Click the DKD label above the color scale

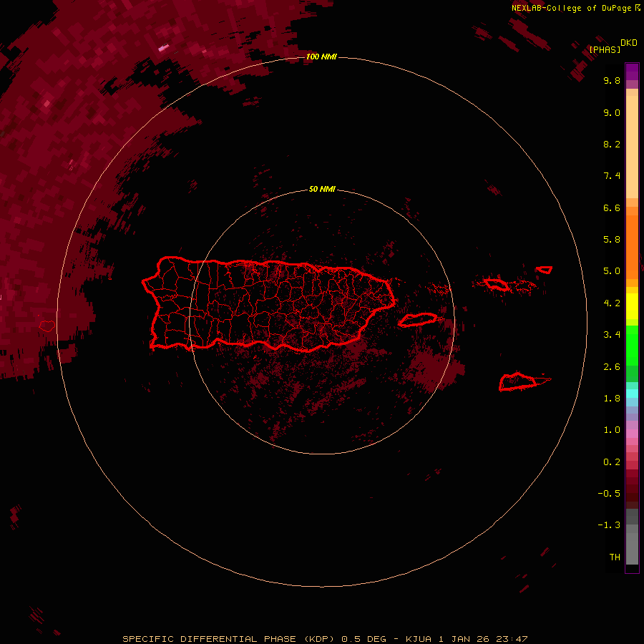(628, 43)
